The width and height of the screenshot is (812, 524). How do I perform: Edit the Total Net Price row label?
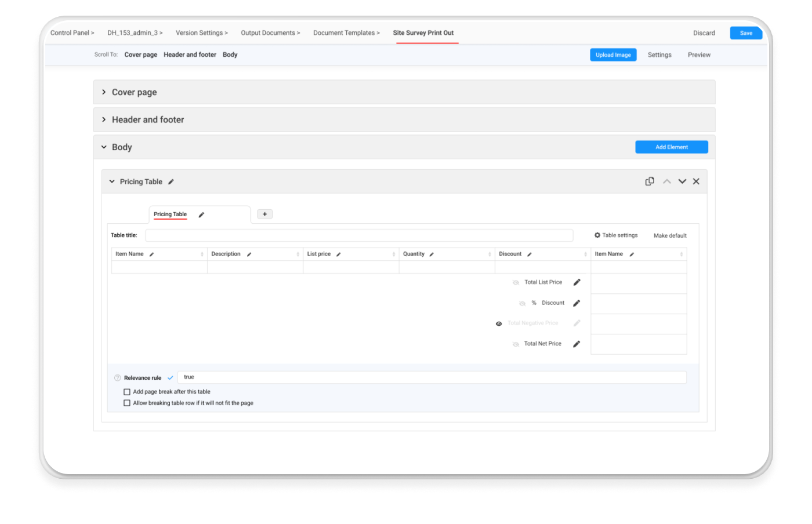(x=577, y=344)
